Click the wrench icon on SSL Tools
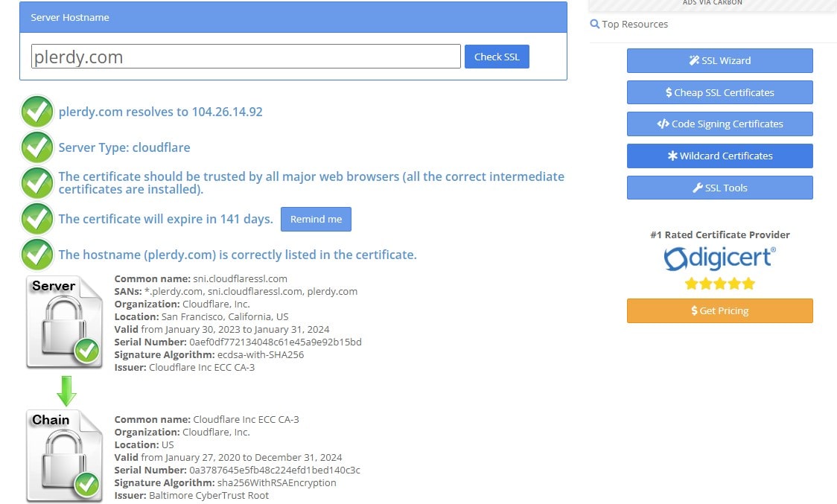 click(x=698, y=188)
